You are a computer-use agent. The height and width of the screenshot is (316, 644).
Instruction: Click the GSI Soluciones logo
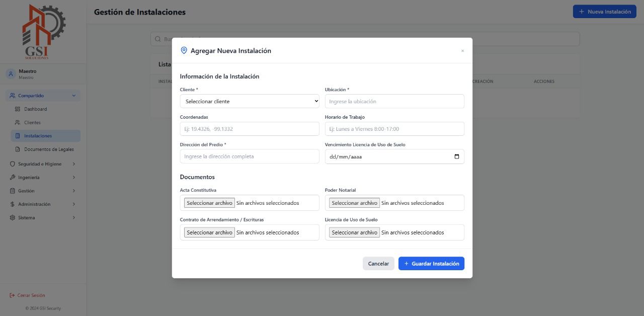coord(43,32)
